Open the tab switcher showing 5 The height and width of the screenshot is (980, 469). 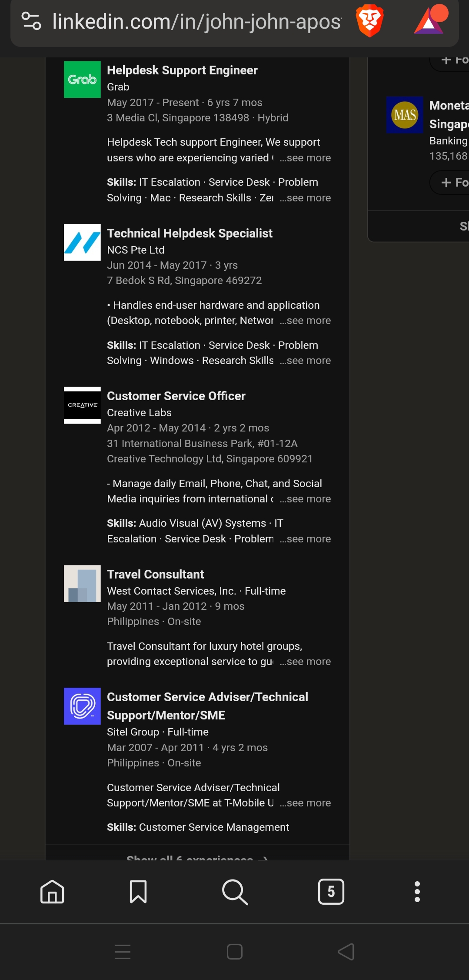click(331, 892)
